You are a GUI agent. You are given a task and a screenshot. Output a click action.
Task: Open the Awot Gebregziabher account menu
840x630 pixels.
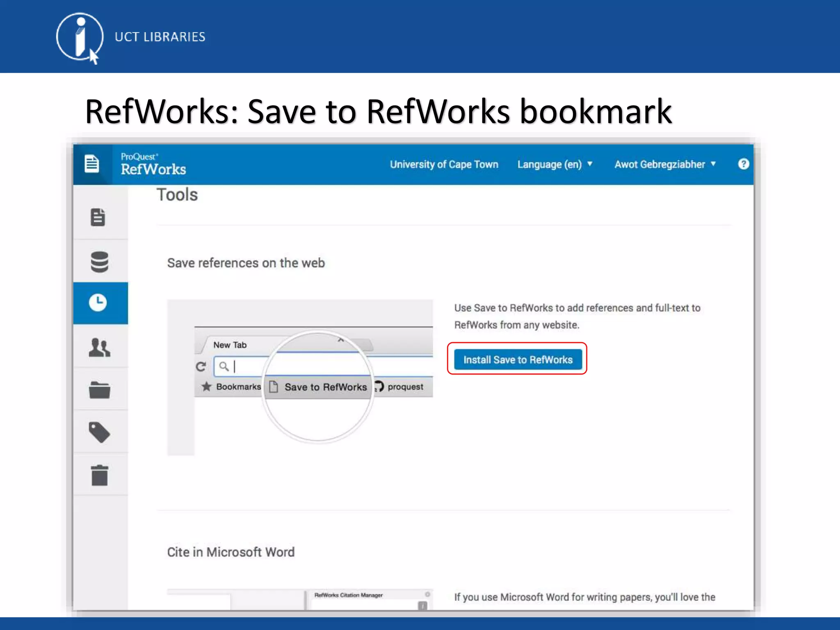pos(665,164)
